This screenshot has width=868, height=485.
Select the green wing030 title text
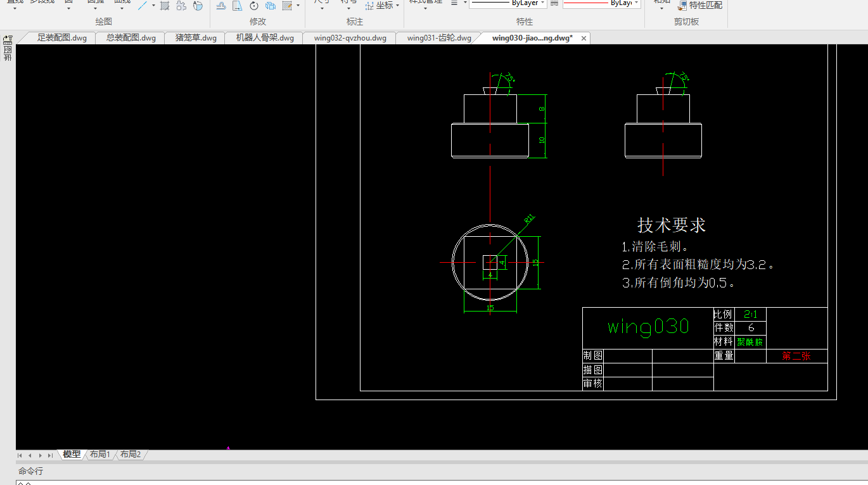coord(648,326)
